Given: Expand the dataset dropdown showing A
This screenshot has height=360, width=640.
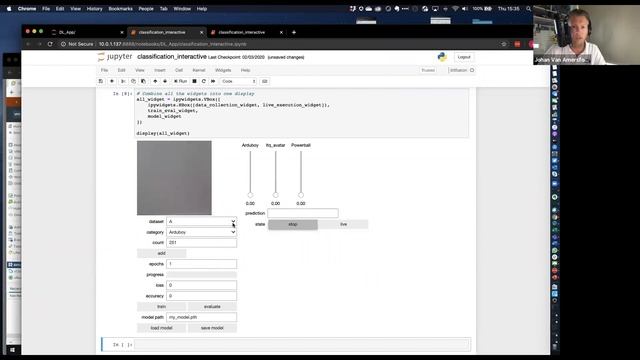Looking at the screenshot, I should tap(201, 222).
